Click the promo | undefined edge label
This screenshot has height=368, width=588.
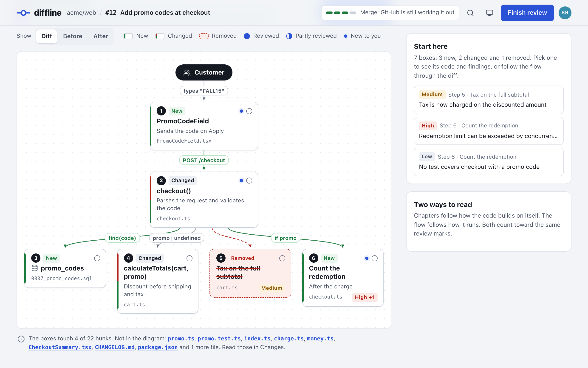[x=177, y=238]
